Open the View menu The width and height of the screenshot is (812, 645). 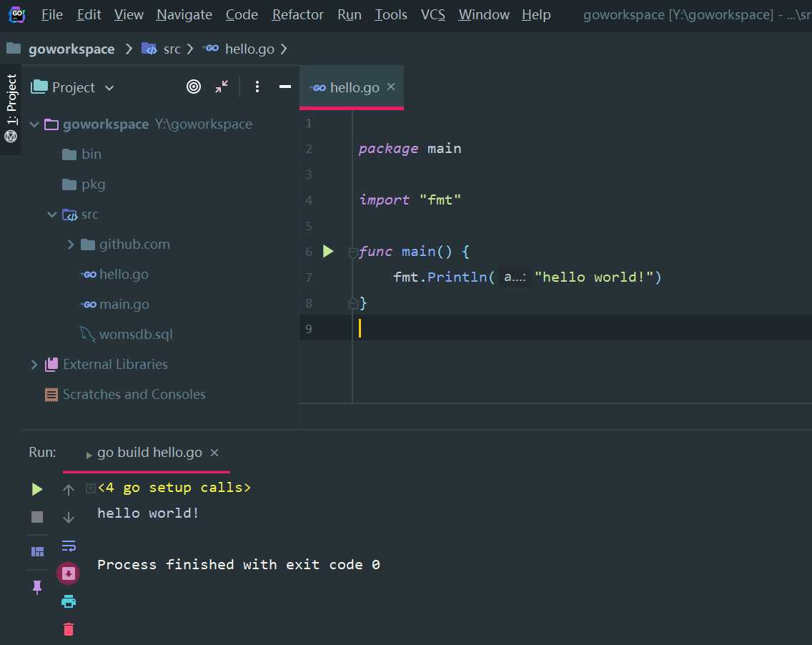[129, 14]
